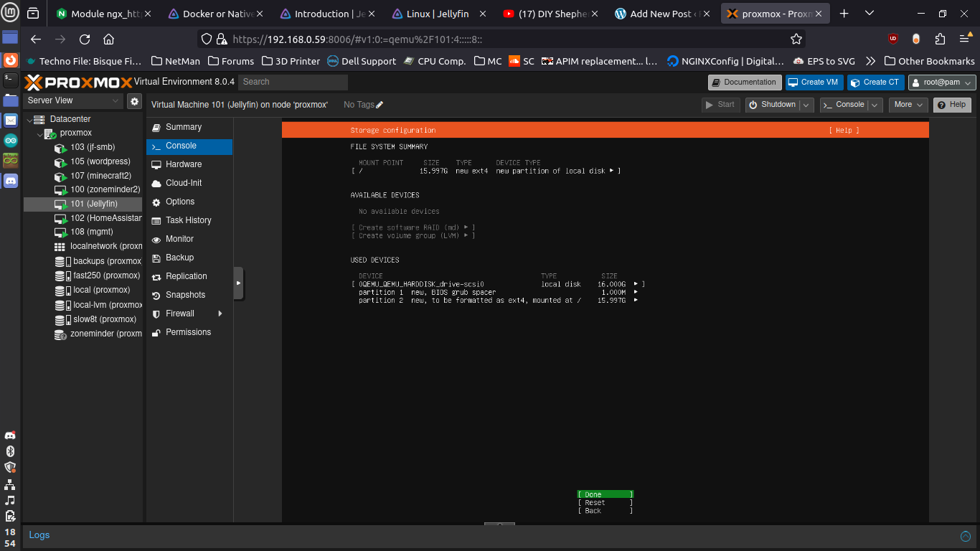Expand the Shutdown button dropdown arrow
980x551 pixels.
[806, 105]
